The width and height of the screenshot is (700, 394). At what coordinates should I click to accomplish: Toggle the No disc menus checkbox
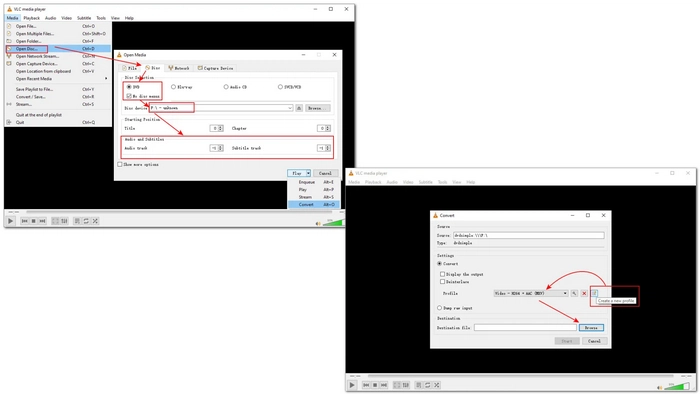click(x=129, y=96)
